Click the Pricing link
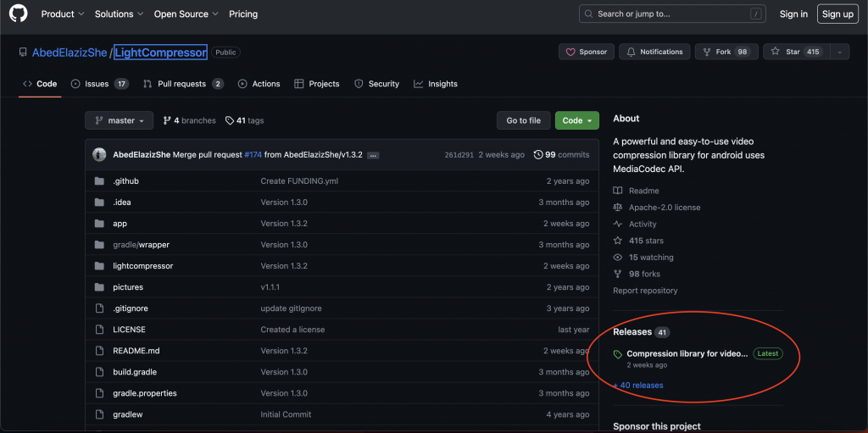This screenshot has width=868, height=433. (x=243, y=14)
